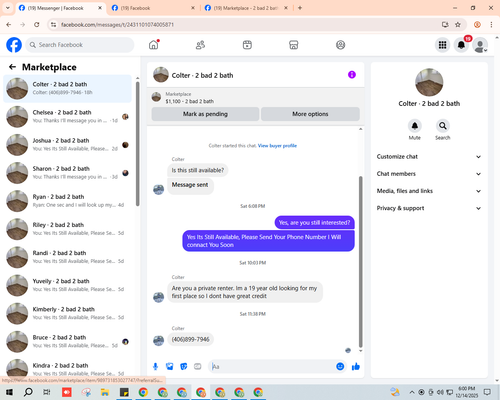
Task: Open Bruce - 2 bad 2 bath chat
Action: [x=68, y=342]
